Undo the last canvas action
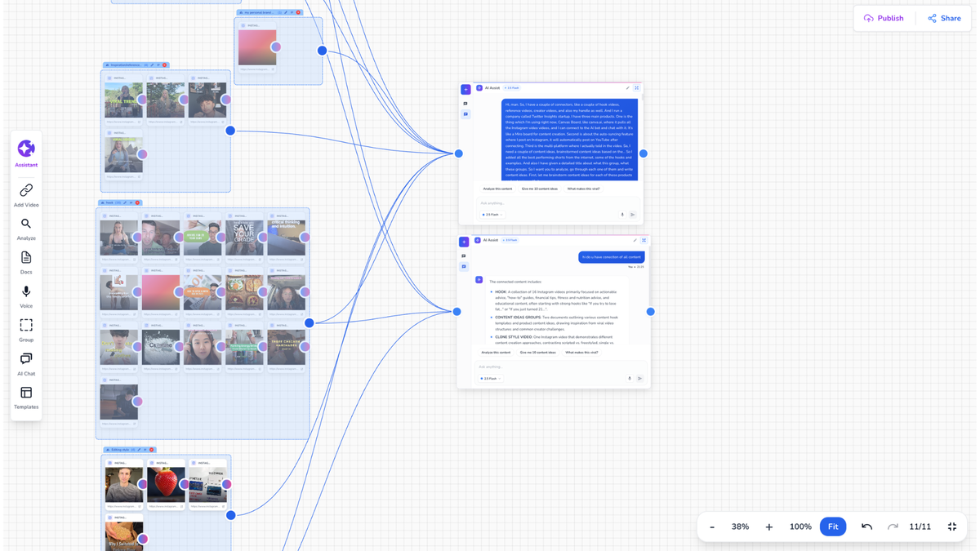 (x=866, y=527)
